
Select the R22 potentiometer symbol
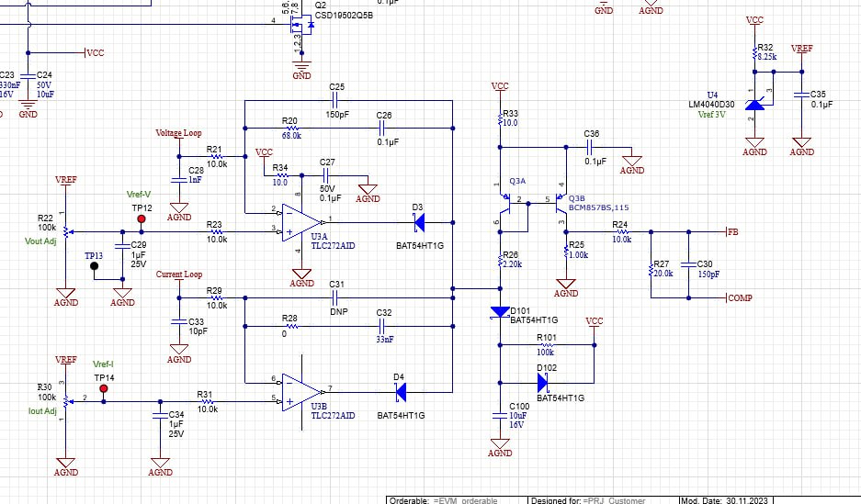(66, 232)
